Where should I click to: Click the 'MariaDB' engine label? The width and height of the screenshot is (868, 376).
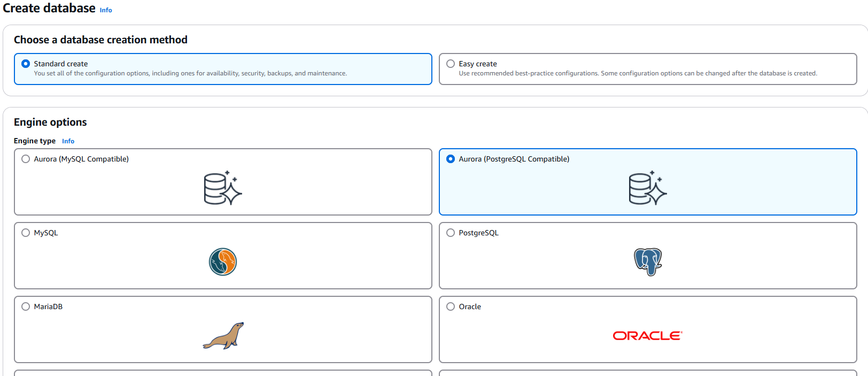coord(48,306)
